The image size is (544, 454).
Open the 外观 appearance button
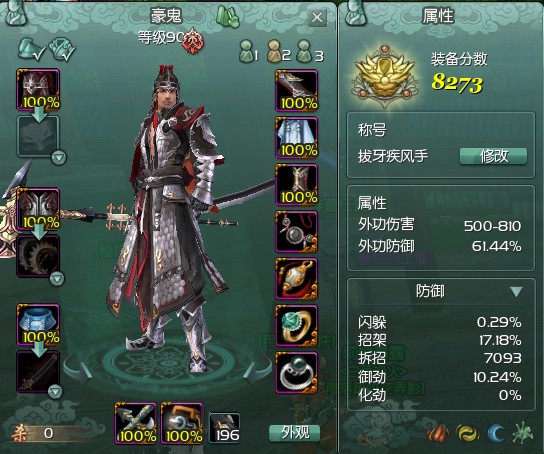295,432
